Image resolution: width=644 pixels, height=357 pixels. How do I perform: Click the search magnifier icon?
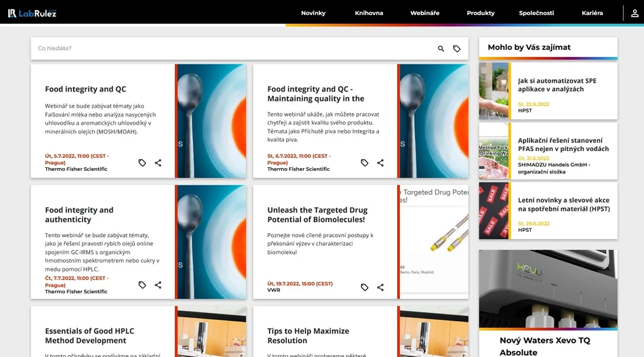[441, 48]
